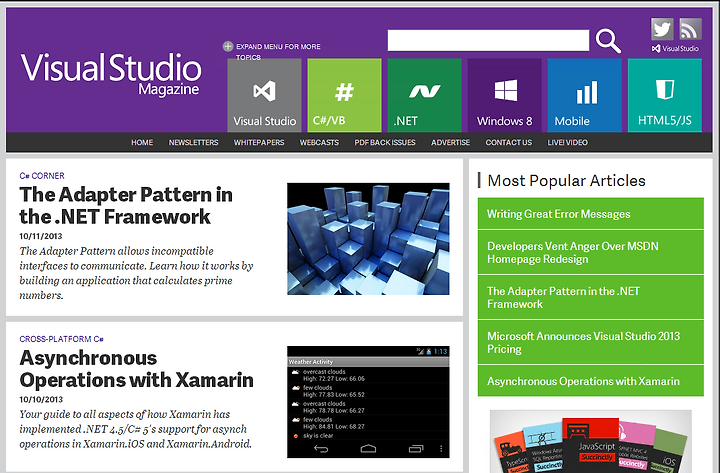Open the RSS feed icon
Image resolution: width=720 pixels, height=473 pixels.
coord(690,29)
